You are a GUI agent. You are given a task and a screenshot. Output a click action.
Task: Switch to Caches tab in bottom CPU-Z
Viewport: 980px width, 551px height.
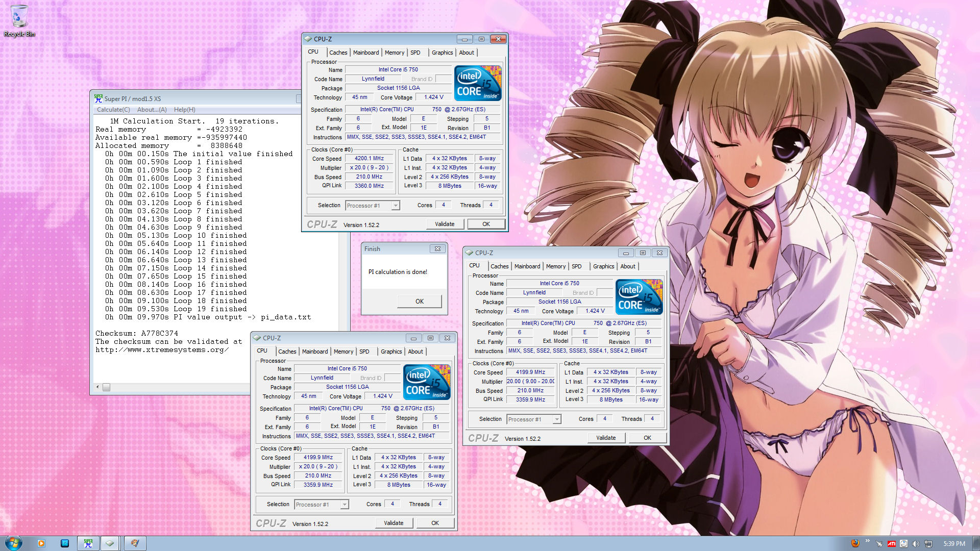(287, 352)
